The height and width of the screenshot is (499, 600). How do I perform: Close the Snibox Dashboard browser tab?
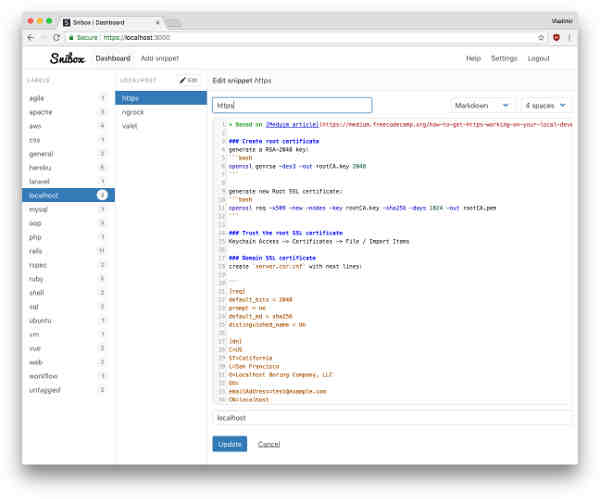coord(157,23)
